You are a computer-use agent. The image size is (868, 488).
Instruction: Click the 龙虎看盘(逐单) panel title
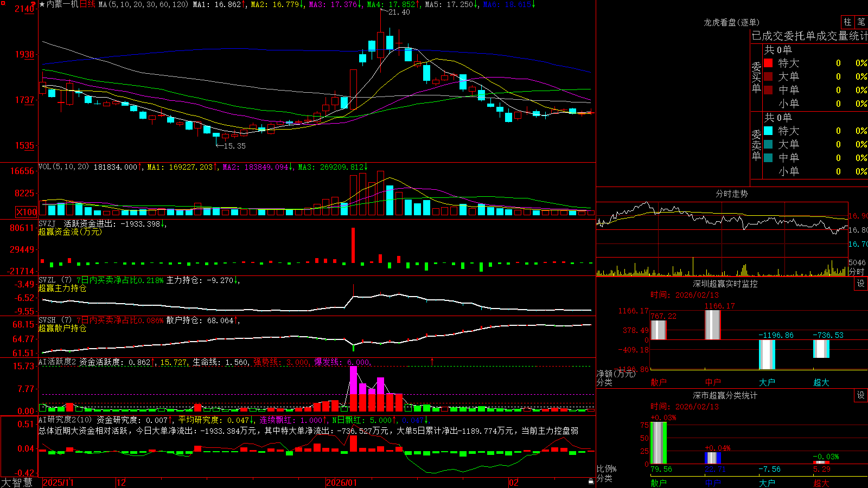732,22
